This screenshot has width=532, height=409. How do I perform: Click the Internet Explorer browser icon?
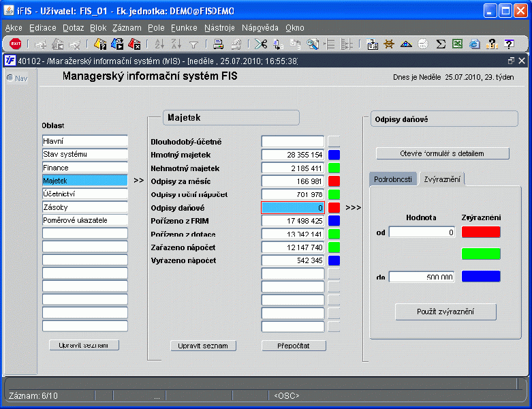pos(474,44)
